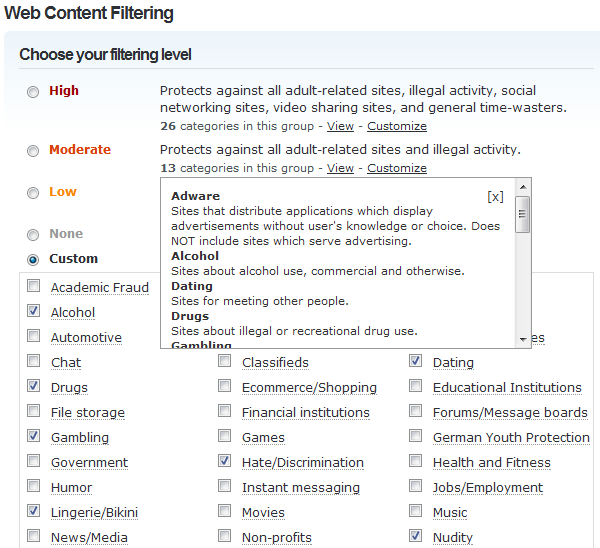
Task: Select the Custom filtering option
Action: (x=33, y=260)
